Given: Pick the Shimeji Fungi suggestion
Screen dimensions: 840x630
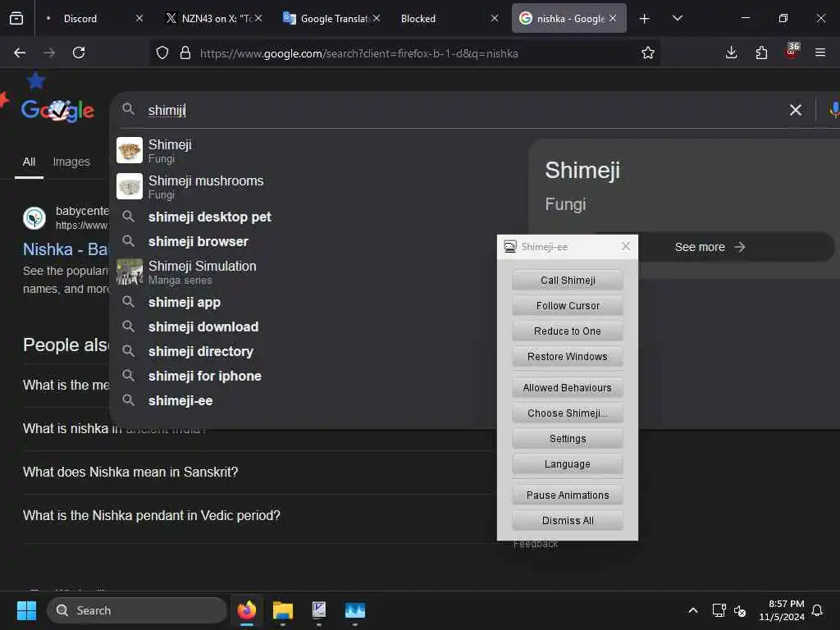Looking at the screenshot, I should [x=316, y=151].
